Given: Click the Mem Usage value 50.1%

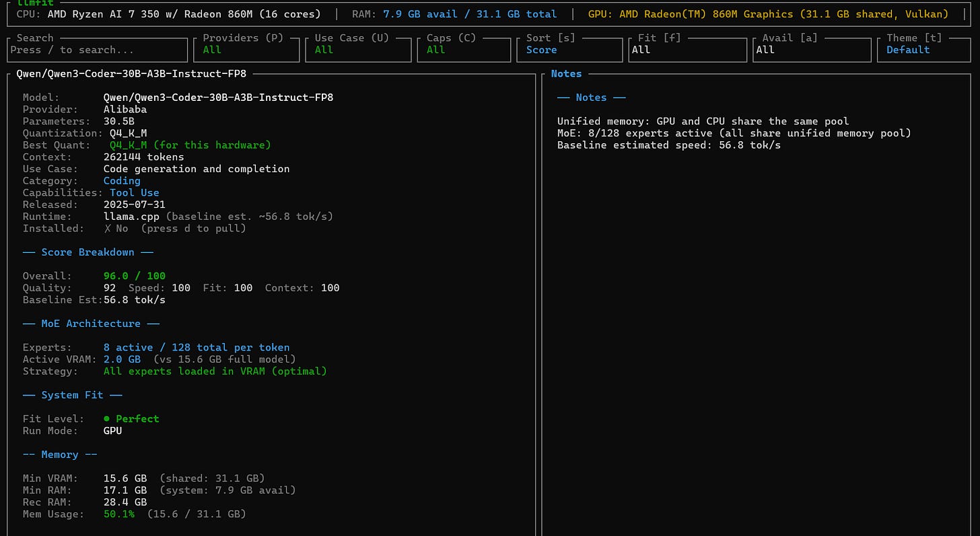Looking at the screenshot, I should 119,514.
